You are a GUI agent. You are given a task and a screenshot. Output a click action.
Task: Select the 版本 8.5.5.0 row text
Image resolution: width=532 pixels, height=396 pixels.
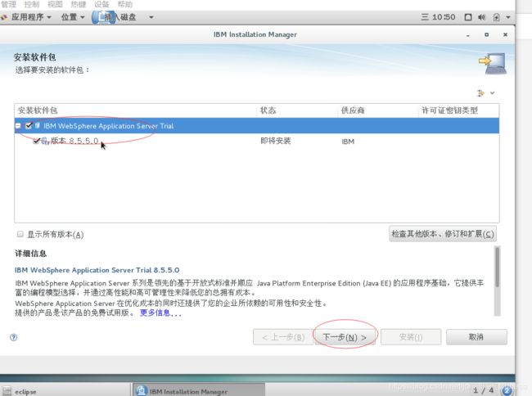(74, 141)
